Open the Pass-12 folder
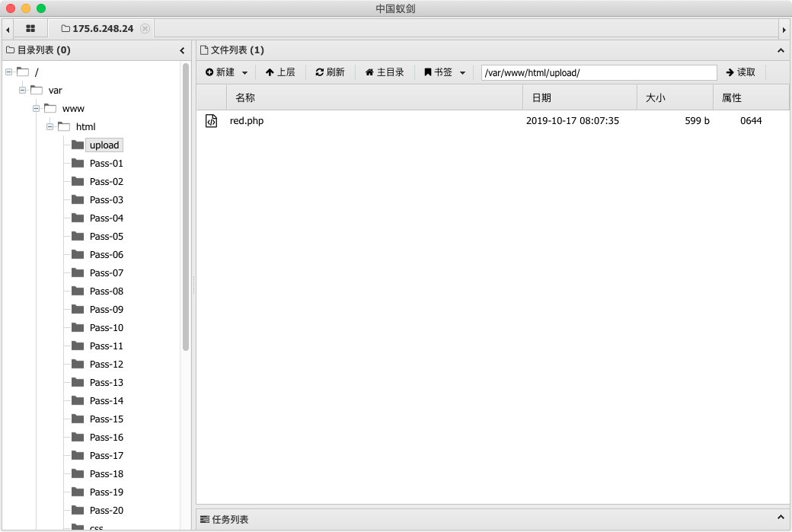The width and height of the screenshot is (792, 532). click(97, 364)
